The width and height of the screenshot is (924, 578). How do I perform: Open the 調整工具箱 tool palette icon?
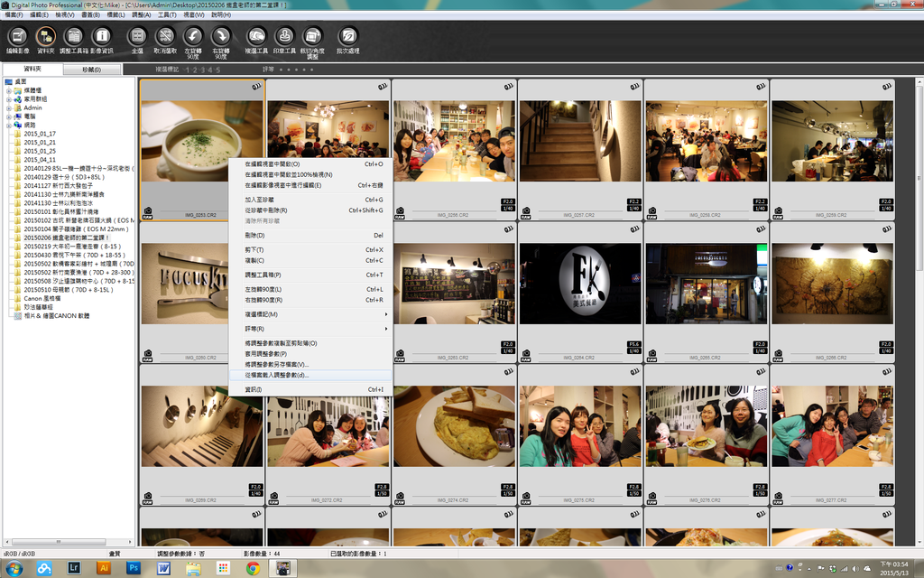(x=74, y=38)
